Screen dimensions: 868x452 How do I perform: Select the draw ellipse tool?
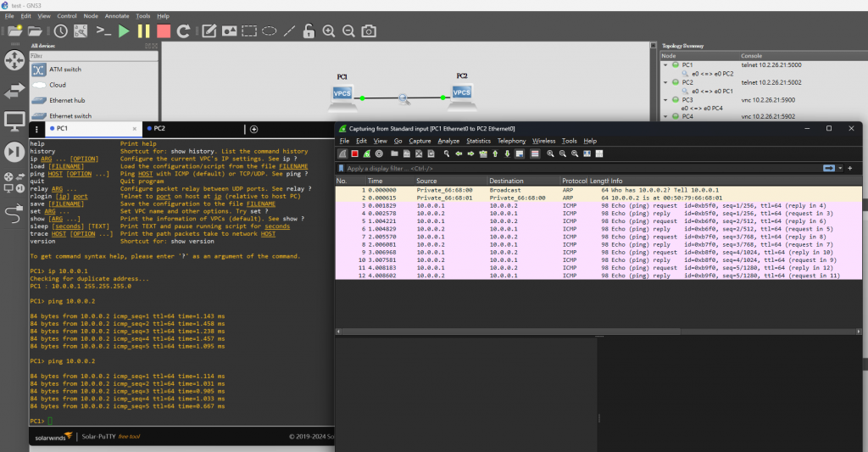click(x=269, y=31)
